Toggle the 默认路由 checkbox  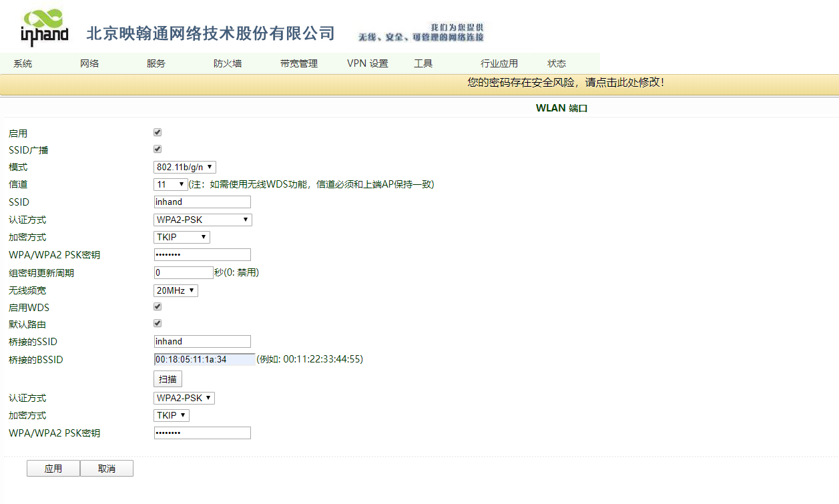pyautogui.click(x=158, y=323)
